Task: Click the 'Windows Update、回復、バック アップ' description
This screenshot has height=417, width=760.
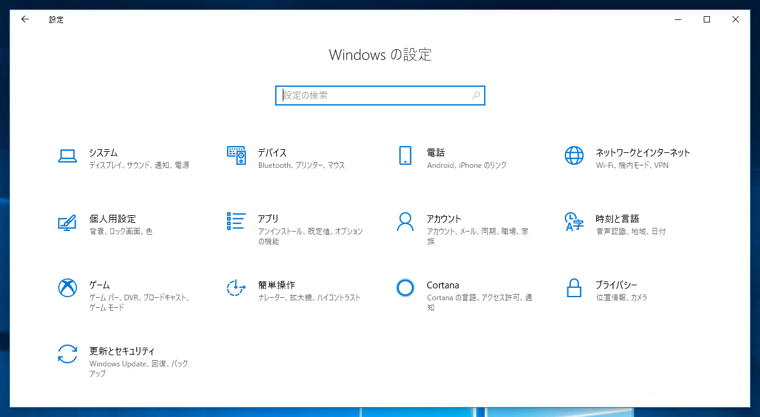Action: [x=139, y=369]
